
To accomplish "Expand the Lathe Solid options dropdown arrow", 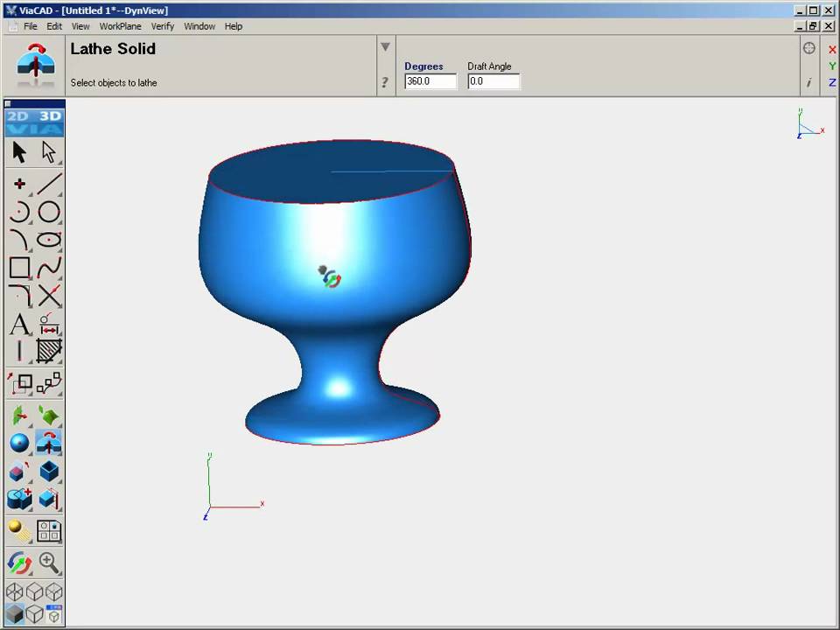I will [385, 47].
